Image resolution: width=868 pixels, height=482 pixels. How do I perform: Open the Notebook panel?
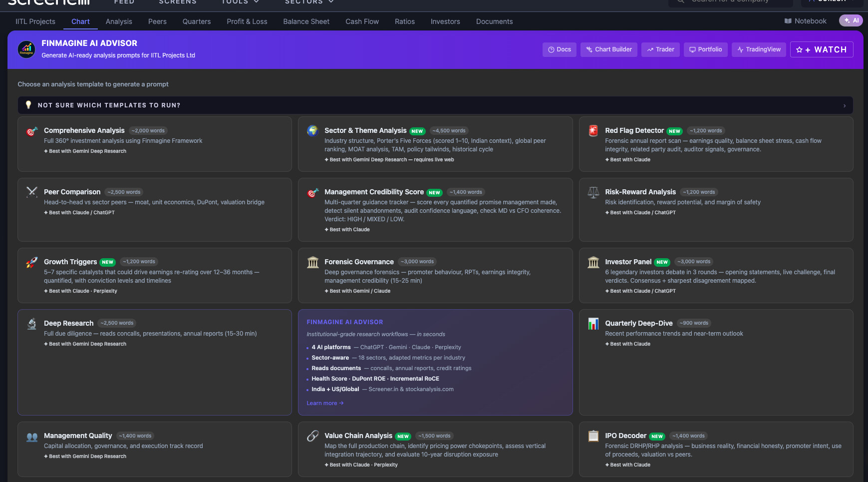click(x=805, y=21)
